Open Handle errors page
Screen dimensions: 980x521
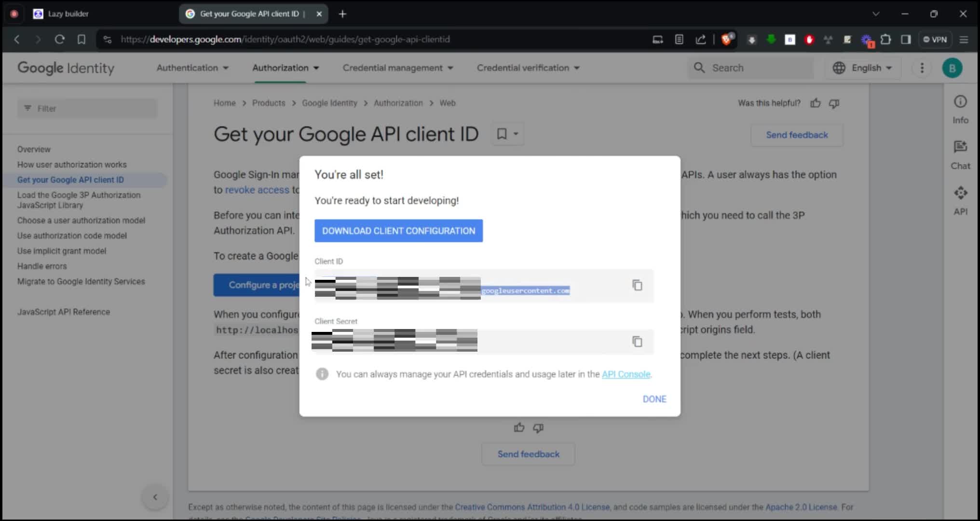(42, 266)
